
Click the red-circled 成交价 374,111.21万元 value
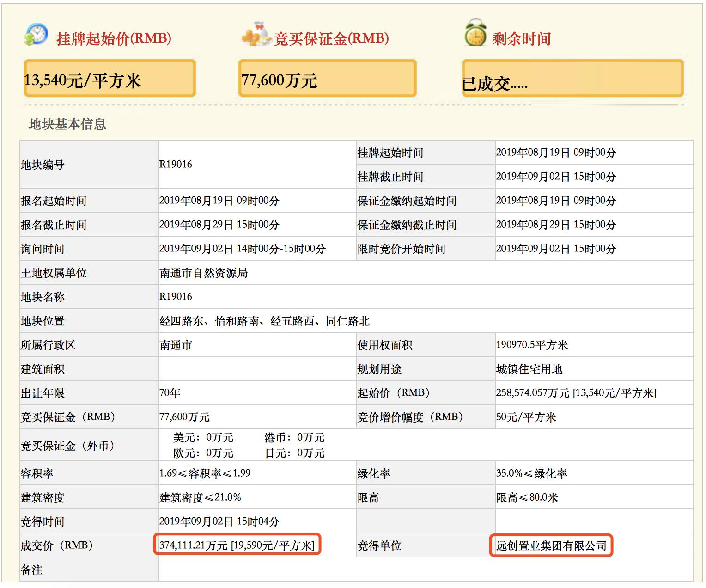236,545
